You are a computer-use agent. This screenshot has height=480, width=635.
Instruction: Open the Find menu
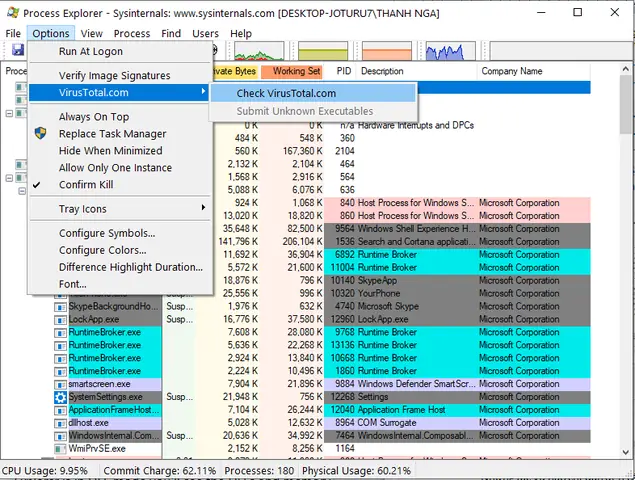(x=171, y=34)
